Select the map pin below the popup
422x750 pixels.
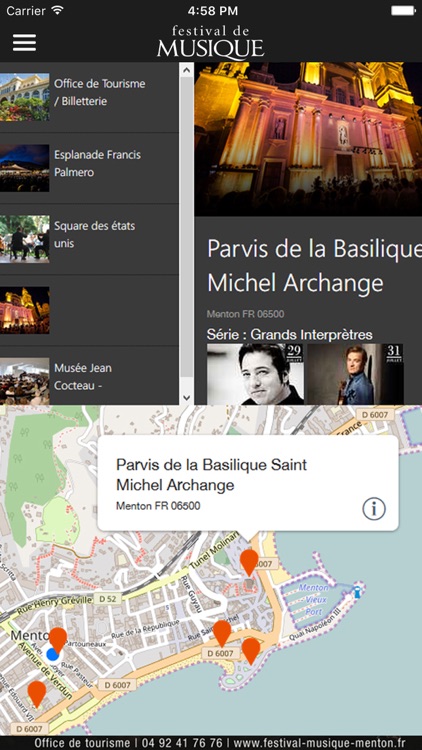pos(249,562)
